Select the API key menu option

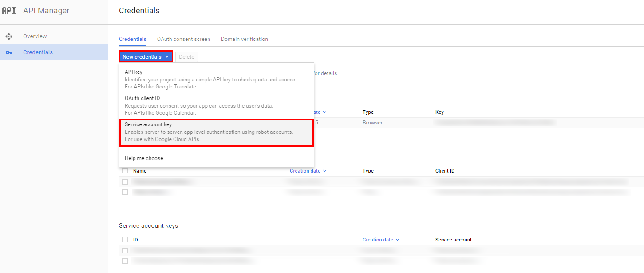tap(217, 79)
